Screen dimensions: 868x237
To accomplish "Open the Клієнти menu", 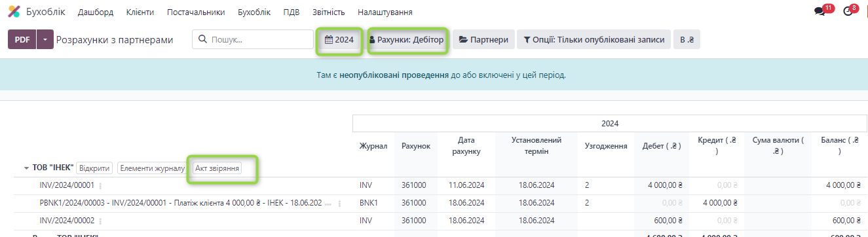I will [140, 12].
